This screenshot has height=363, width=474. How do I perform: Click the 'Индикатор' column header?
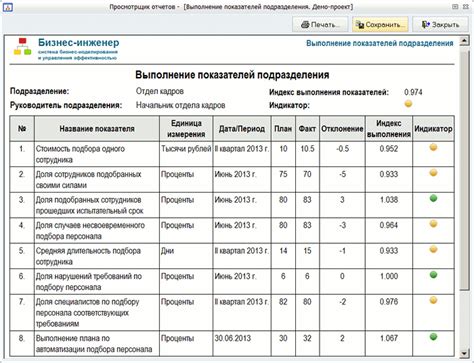433,128
